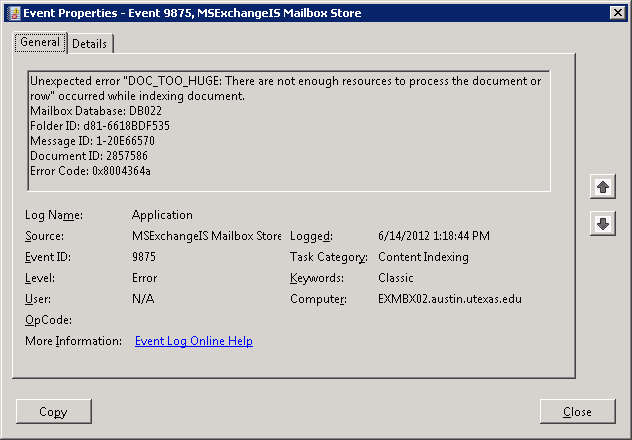
Task: Click the Close button at the bottom
Action: (577, 411)
